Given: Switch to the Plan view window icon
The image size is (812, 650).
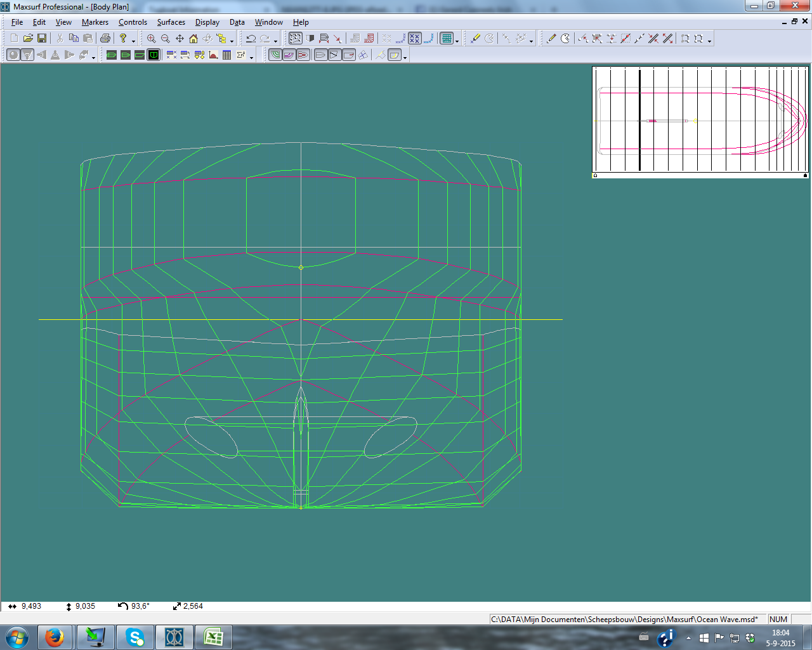Looking at the screenshot, I should [125, 55].
